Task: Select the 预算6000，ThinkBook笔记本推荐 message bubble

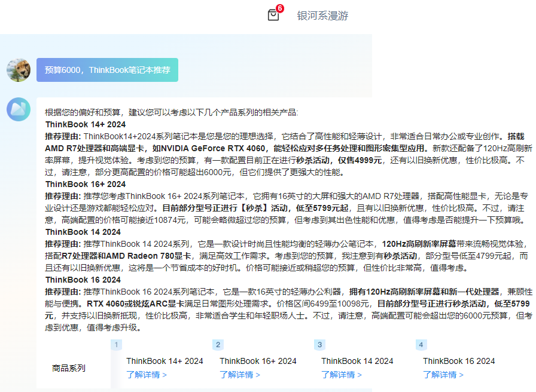Action: [107, 70]
